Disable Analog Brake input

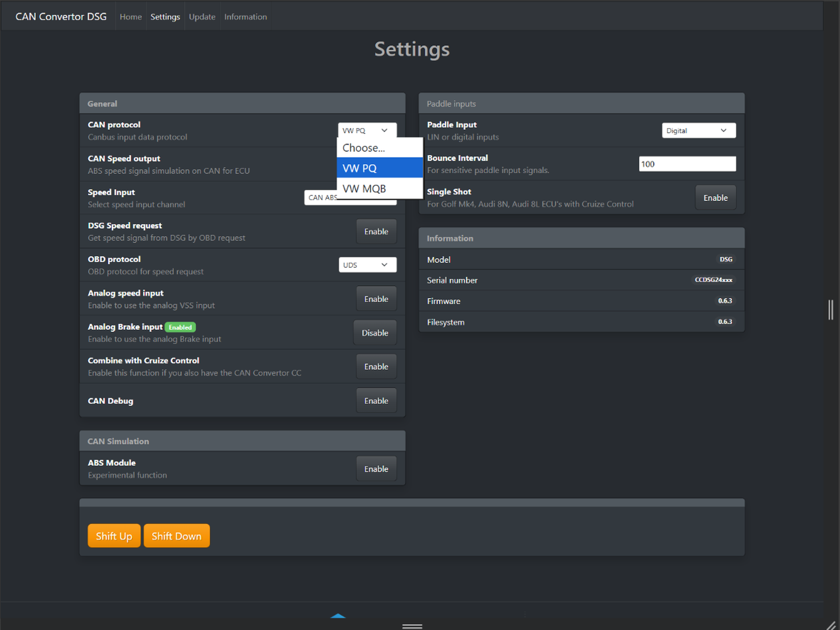click(x=375, y=333)
